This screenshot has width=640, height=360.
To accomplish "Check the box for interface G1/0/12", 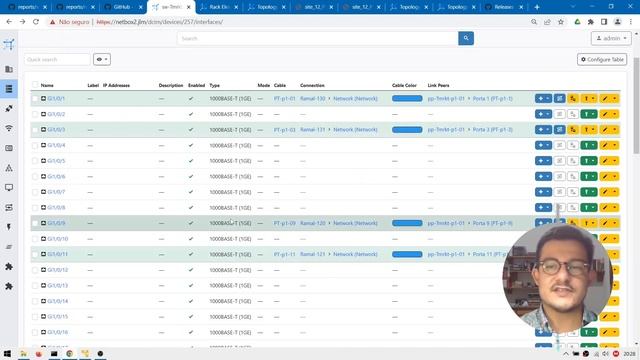I will tap(35, 270).
